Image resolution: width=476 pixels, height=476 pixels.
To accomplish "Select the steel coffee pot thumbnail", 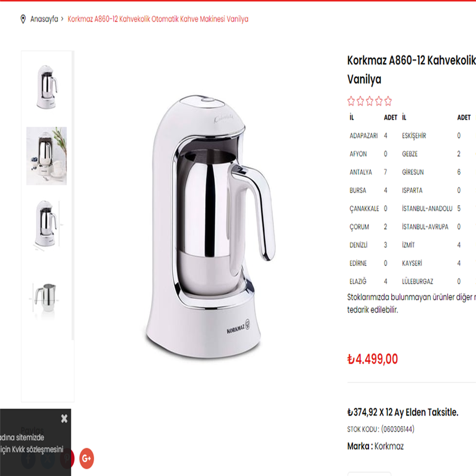I will 47,298.
